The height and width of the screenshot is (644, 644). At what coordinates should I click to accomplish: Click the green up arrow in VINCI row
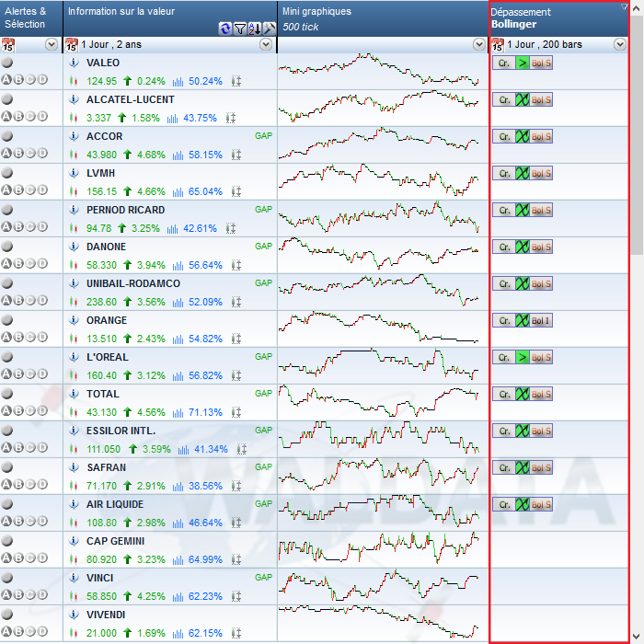127,596
